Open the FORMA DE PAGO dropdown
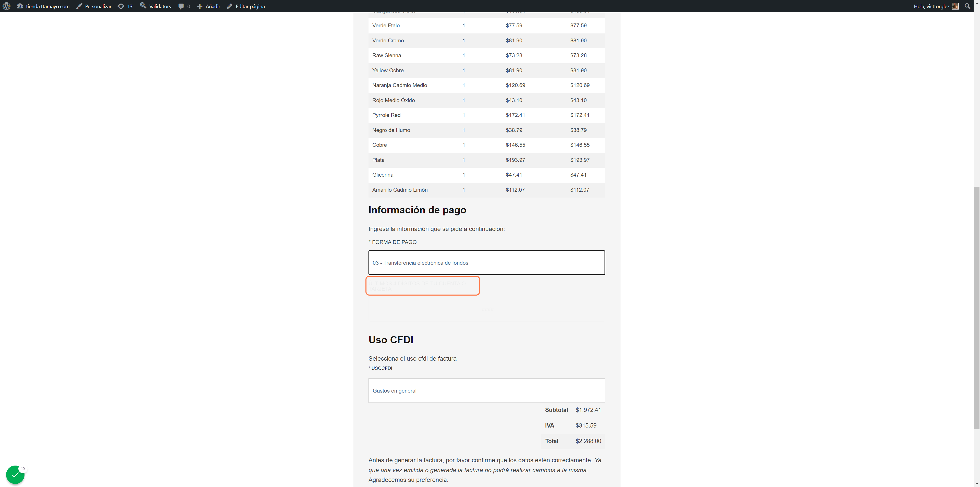 [x=487, y=263]
